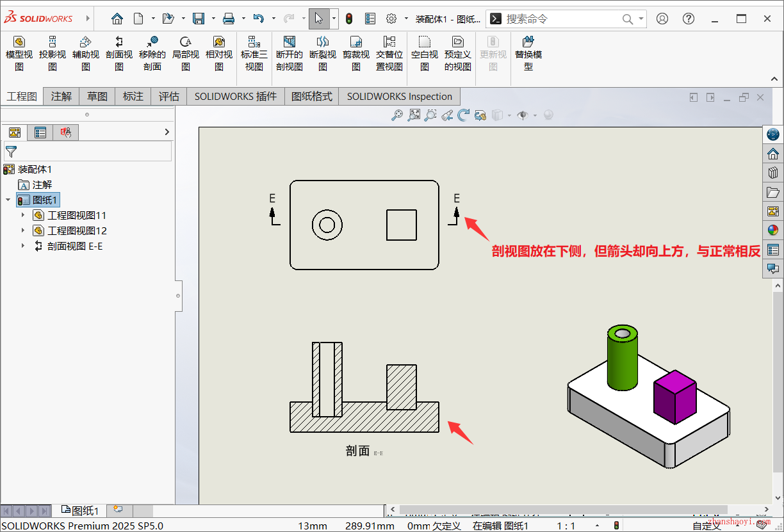Screen dimensions: 784x532
Task: Open the FeatureManager design tree tab
Action: (x=15, y=133)
